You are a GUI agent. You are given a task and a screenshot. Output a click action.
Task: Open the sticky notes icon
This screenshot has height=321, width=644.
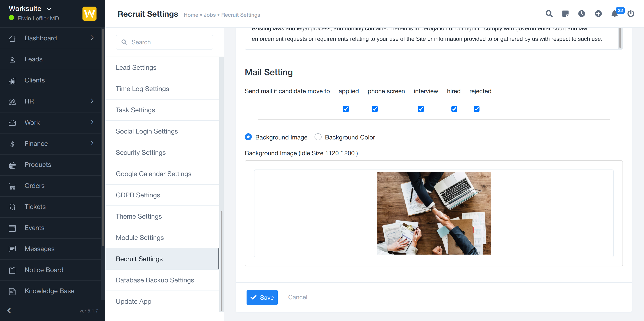click(x=565, y=14)
